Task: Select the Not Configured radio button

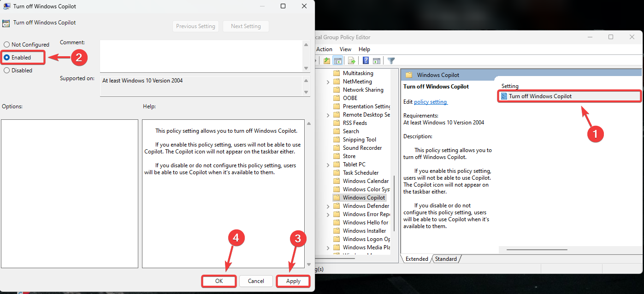Action: coord(6,45)
